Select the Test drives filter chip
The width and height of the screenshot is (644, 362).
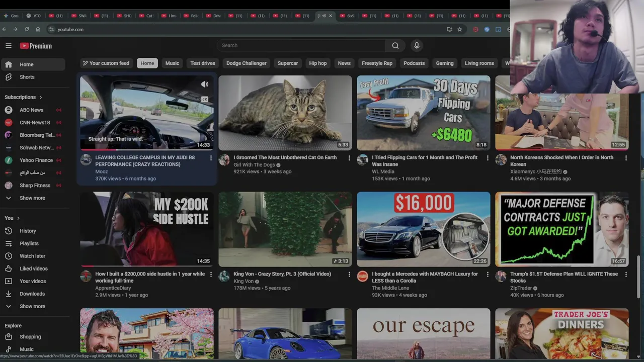pos(203,63)
